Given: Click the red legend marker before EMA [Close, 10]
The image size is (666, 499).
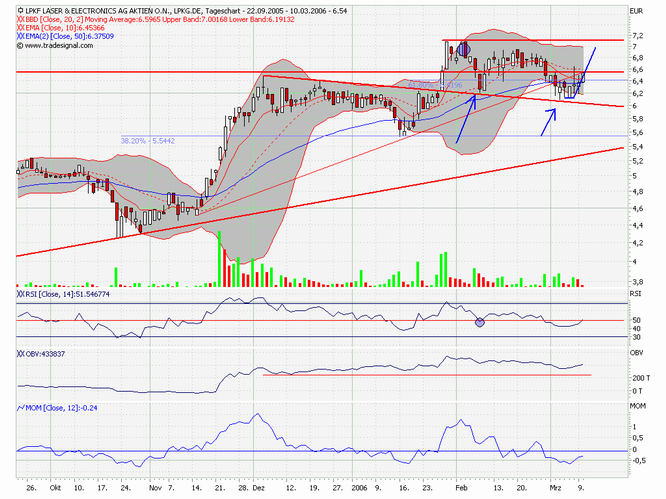Looking at the screenshot, I should 21,28.
